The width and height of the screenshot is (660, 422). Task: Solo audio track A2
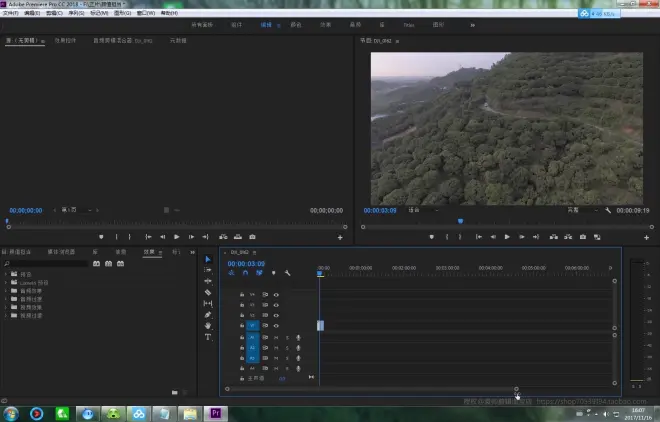point(287,348)
